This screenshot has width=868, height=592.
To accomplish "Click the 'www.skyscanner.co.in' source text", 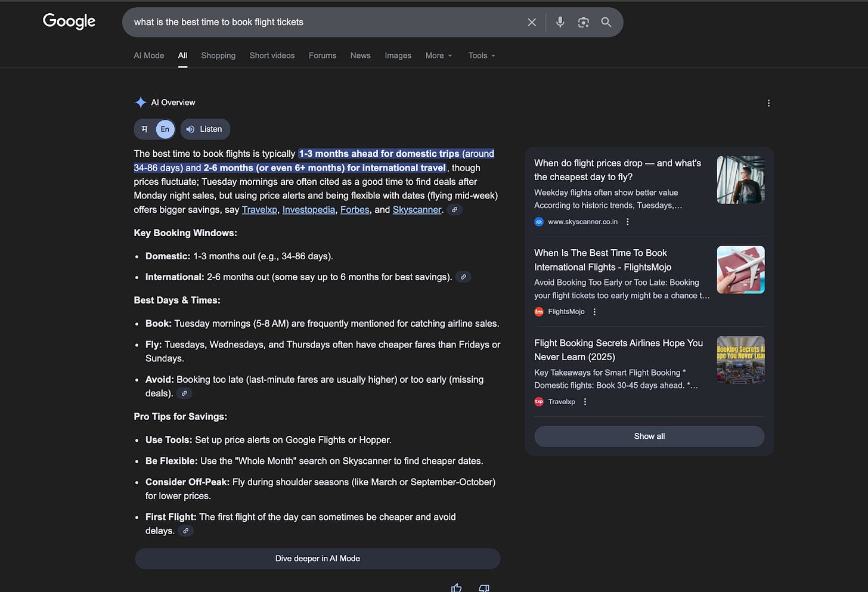I will click(582, 222).
